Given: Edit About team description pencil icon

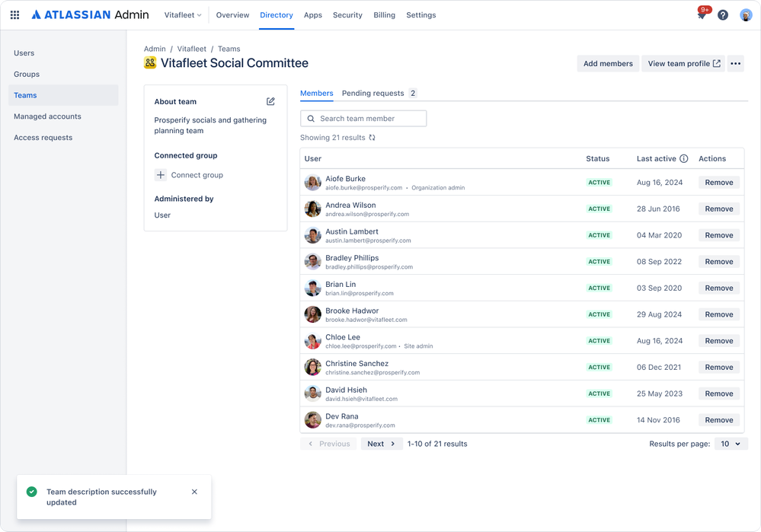Looking at the screenshot, I should 270,101.
